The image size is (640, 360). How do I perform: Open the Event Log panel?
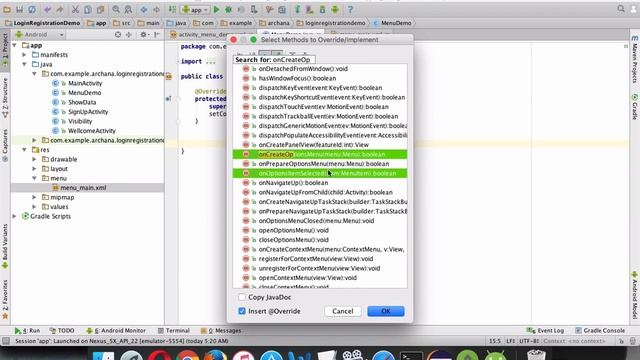[545, 331]
